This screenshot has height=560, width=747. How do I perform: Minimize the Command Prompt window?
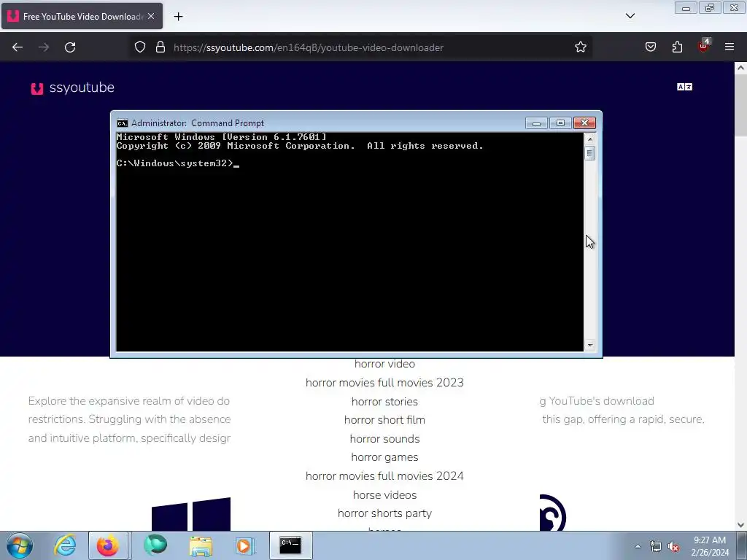point(536,123)
